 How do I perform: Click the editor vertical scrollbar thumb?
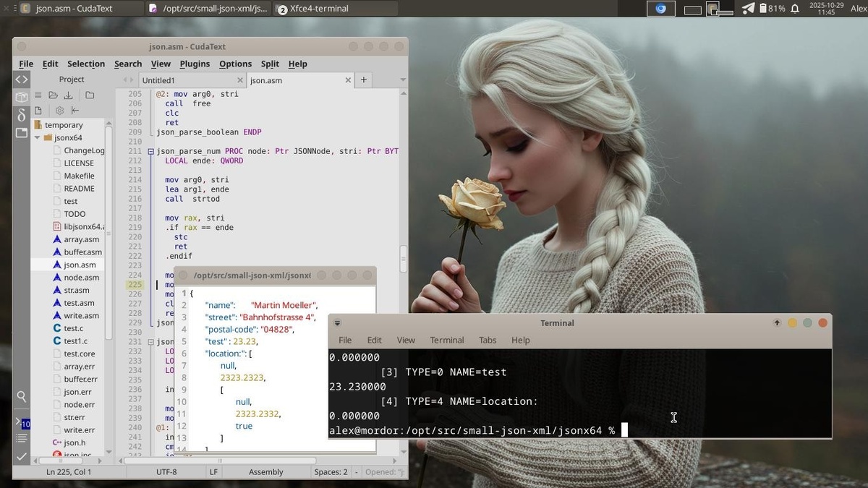404,260
